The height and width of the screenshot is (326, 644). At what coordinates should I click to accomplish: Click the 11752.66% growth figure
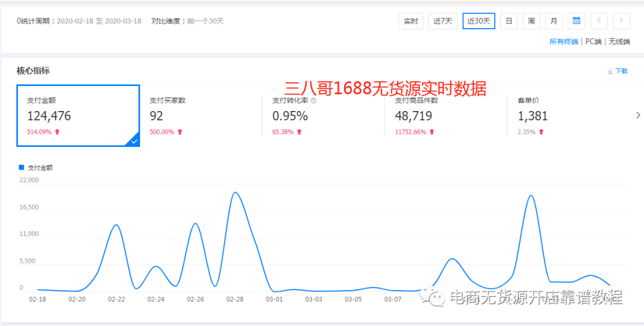411,132
